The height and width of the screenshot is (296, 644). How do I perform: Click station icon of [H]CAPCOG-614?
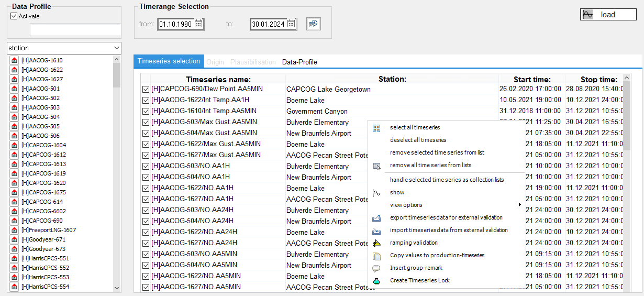pos(15,202)
